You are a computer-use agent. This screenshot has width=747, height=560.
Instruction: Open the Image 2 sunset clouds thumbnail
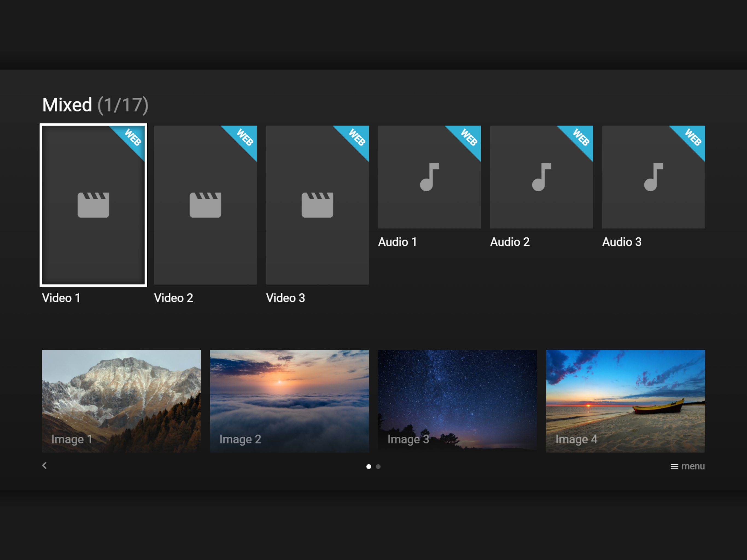pos(289,401)
